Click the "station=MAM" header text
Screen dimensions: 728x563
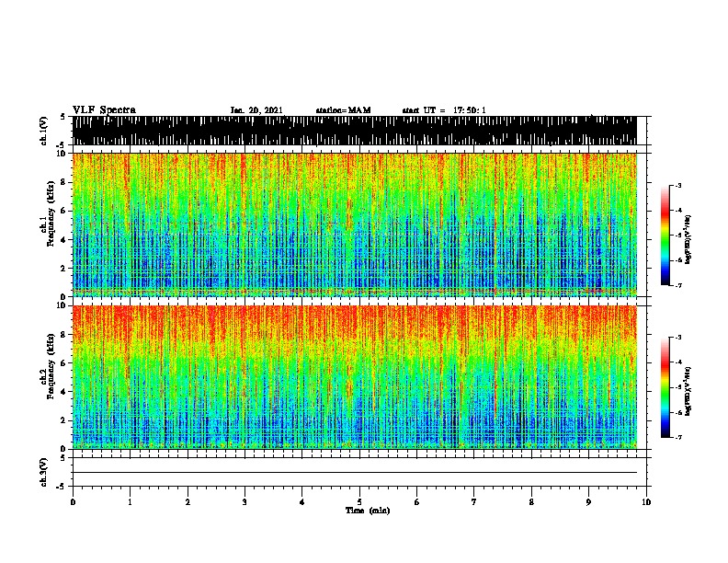point(343,110)
